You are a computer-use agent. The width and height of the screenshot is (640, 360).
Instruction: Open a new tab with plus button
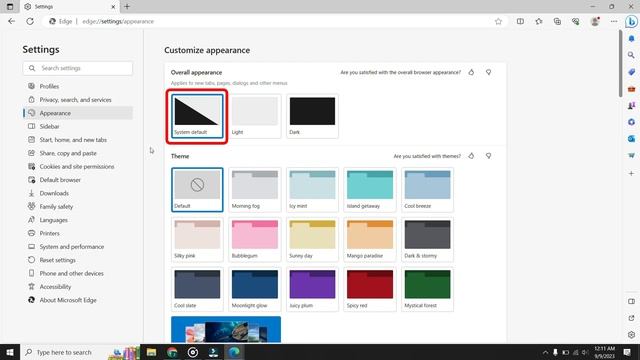pyautogui.click(x=127, y=7)
